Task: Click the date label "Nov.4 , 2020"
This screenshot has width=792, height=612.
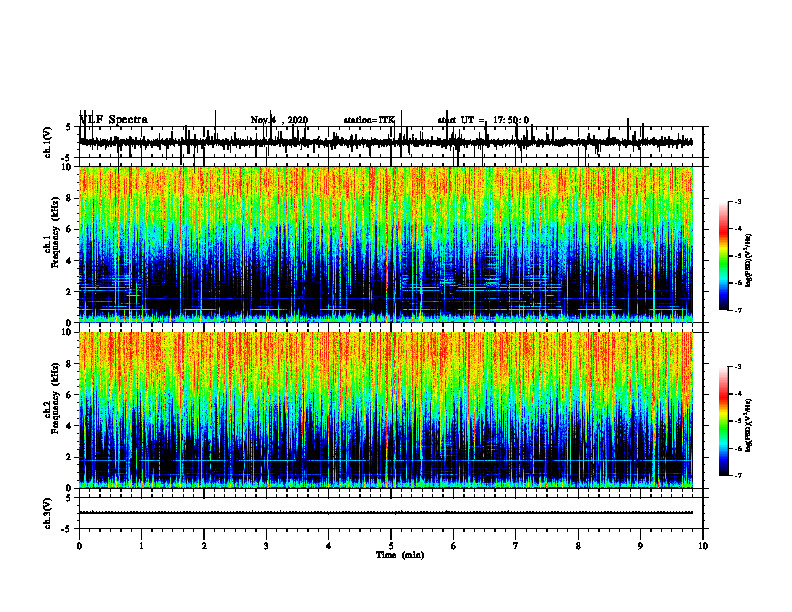Action: coord(279,120)
